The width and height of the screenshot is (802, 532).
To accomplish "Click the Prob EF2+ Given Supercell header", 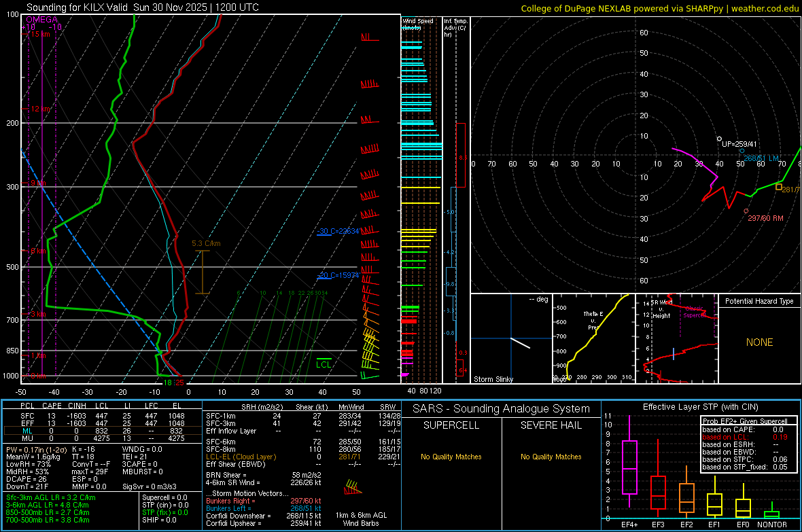I will [x=745, y=421].
